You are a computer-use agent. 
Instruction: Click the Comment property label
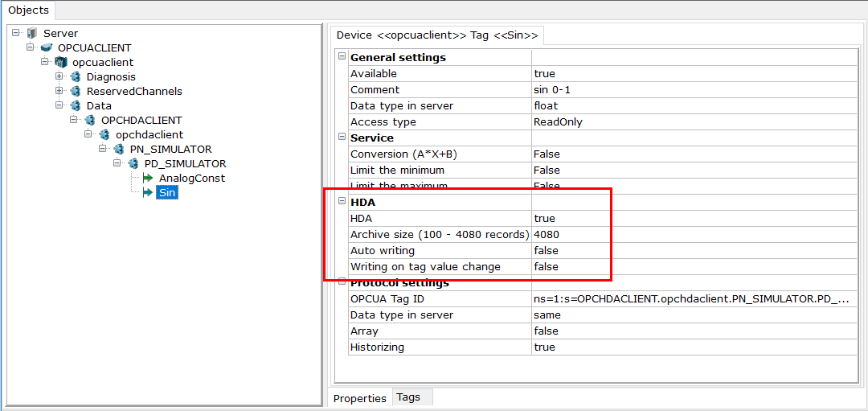click(x=375, y=90)
